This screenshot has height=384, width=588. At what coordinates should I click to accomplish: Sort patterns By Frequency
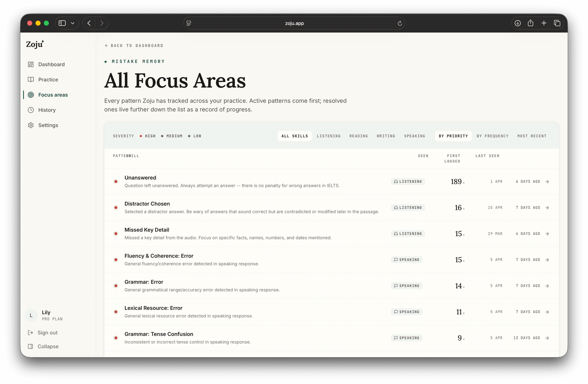click(493, 136)
